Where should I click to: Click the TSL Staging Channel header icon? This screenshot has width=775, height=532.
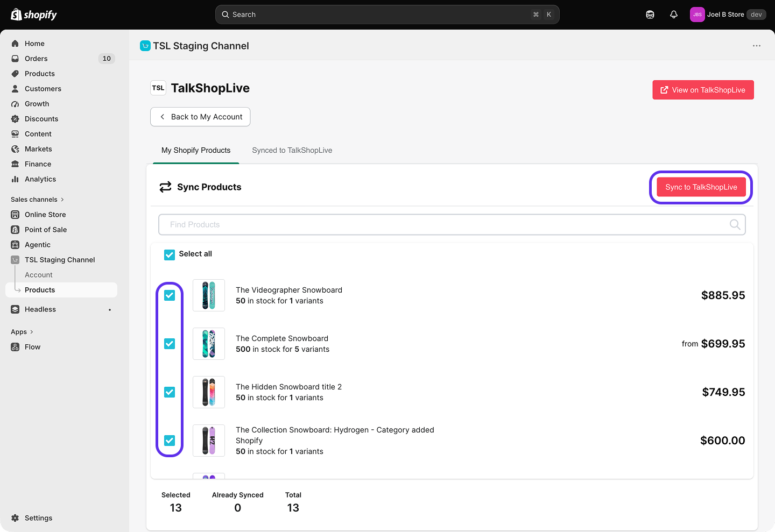[x=145, y=46]
